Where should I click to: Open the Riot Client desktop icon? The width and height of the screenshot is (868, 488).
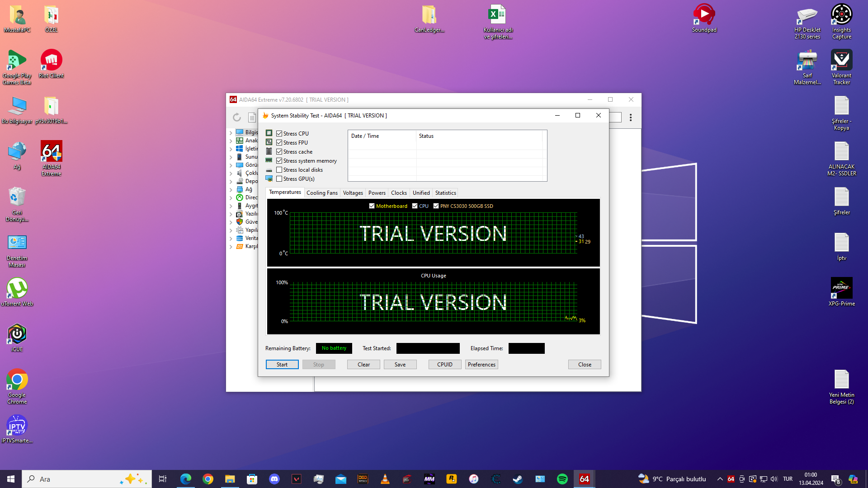51,64
